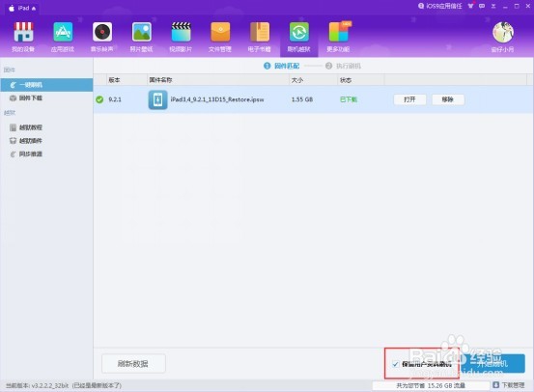Open the Video clapperboard icon
This screenshot has height=392, width=534.
click(181, 32)
